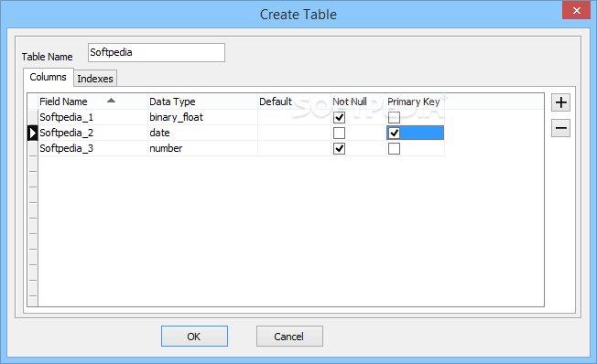Click the Table Name input field
The image size is (597, 364).
(x=156, y=52)
